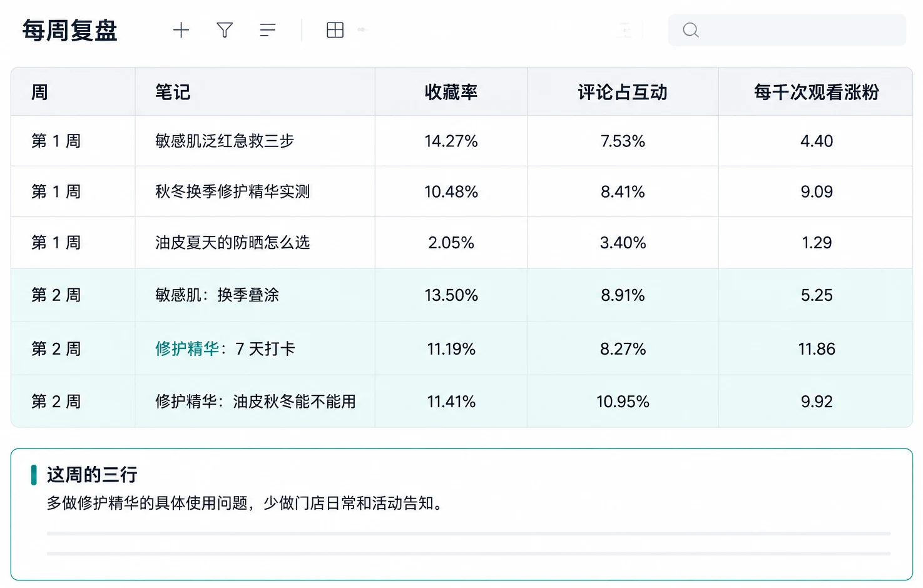This screenshot has width=923, height=588.
Task: Click the 5.25 涨粉 value
Action: (817, 295)
